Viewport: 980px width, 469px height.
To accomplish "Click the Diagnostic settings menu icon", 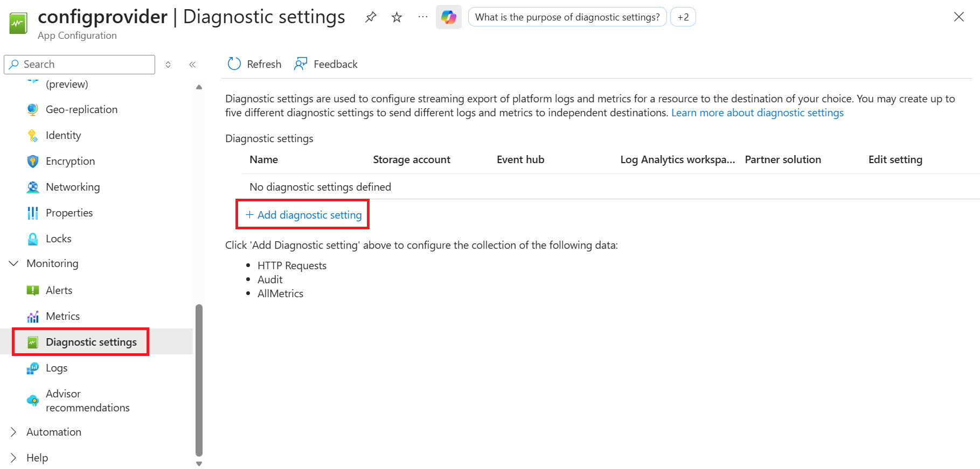I will coord(33,342).
